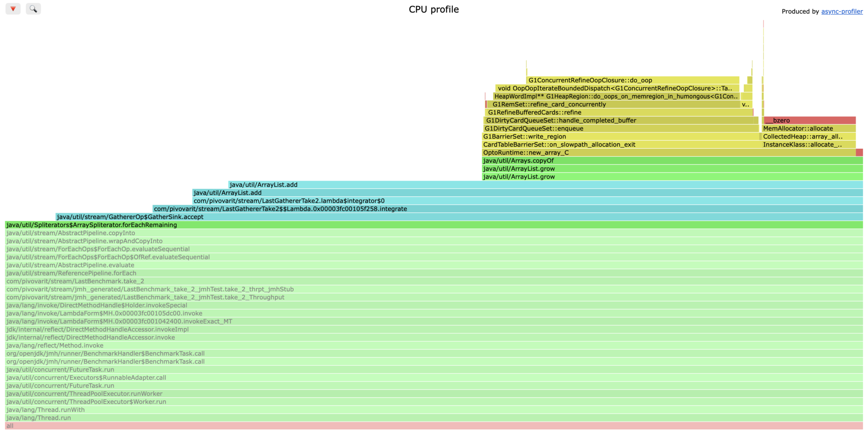Image resolution: width=868 pixels, height=437 pixels.
Task: Select the Spliterators$ArraySpliterator.forEachRemaining frame
Action: [434, 225]
